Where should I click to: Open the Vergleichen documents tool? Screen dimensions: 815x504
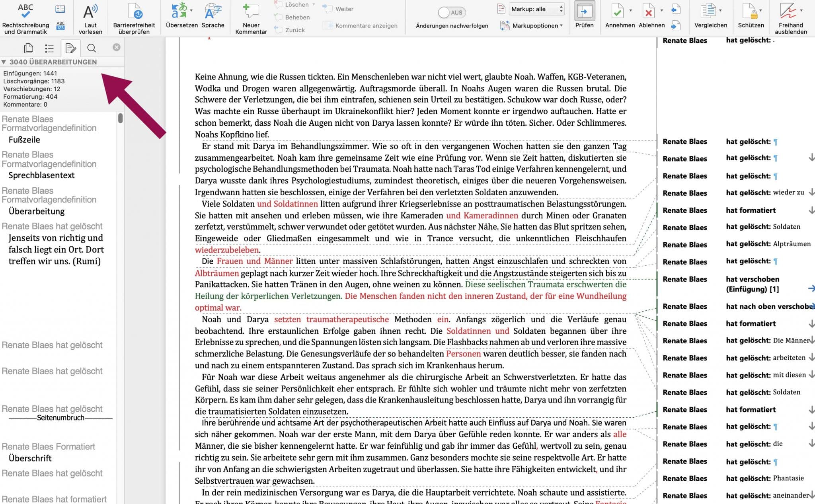coord(708,11)
